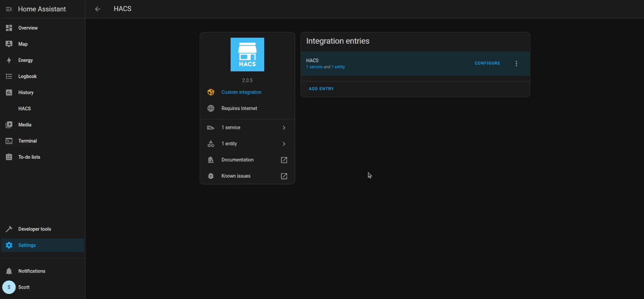The height and width of the screenshot is (299, 644).
Task: Open Terminal in the sidebar
Action: point(43,141)
